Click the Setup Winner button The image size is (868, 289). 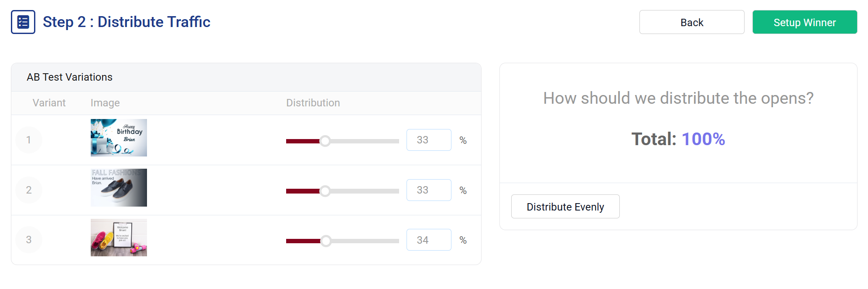[x=805, y=22]
